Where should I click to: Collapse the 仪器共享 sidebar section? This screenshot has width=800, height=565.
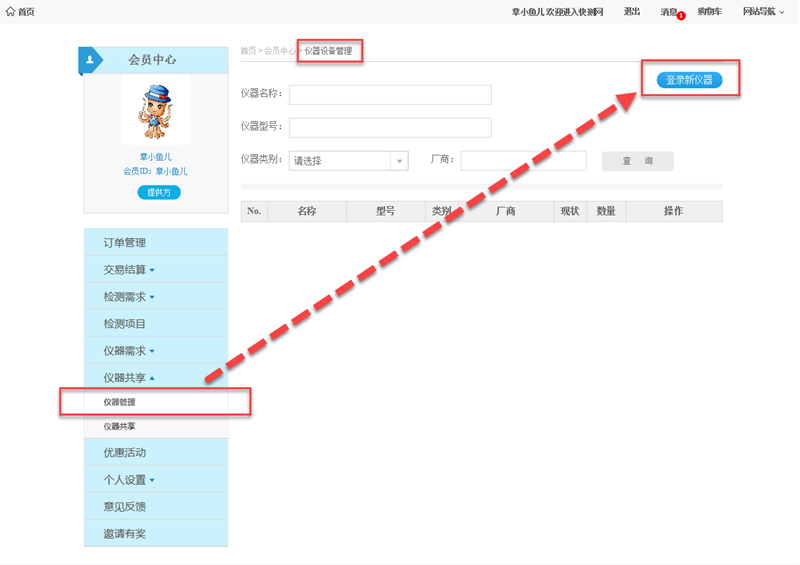(129, 378)
